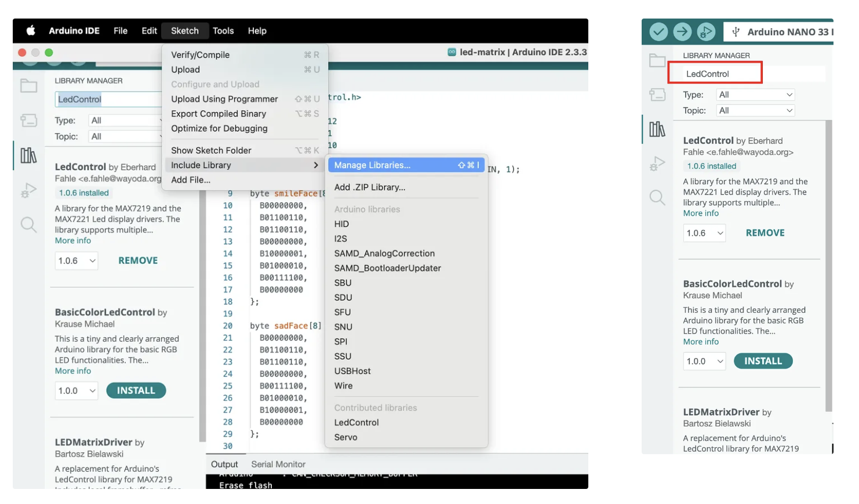This screenshot has width=859, height=504.
Task: Open Topic dropdown in right panel
Action: click(x=755, y=111)
